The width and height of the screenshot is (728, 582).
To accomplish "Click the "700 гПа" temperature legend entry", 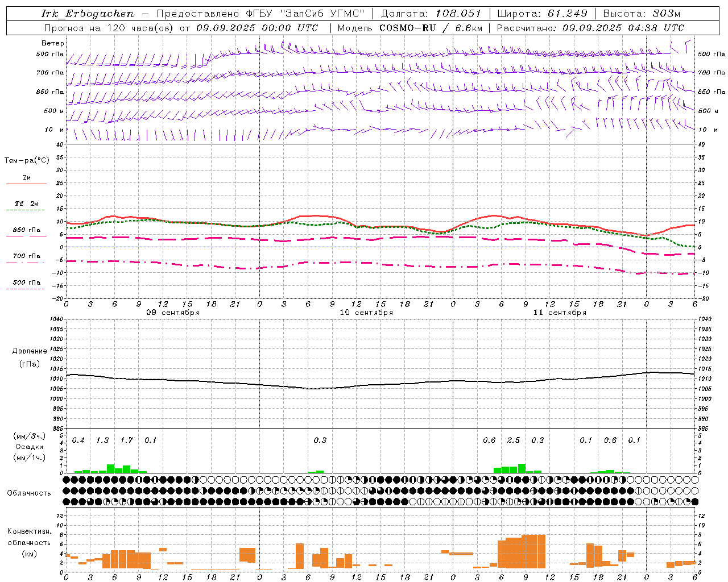I will coord(27,256).
